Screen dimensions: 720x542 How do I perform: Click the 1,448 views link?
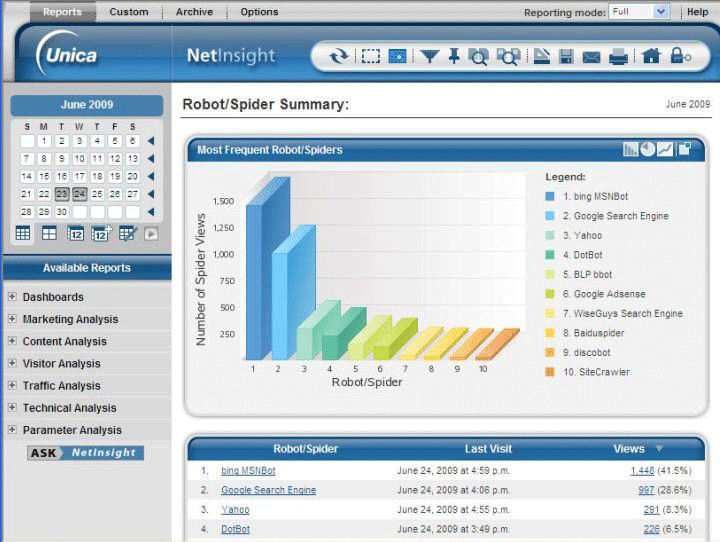642,470
